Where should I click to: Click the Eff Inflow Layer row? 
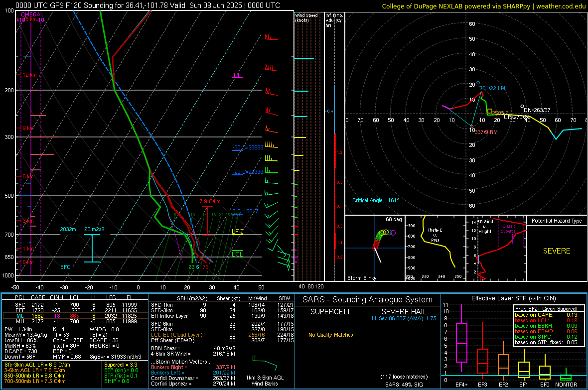(222, 316)
